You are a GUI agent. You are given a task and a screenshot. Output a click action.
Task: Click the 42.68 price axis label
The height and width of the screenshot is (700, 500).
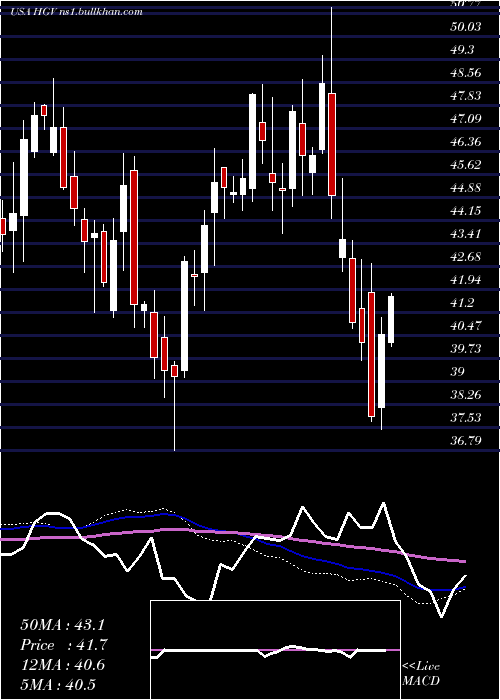coord(466,257)
